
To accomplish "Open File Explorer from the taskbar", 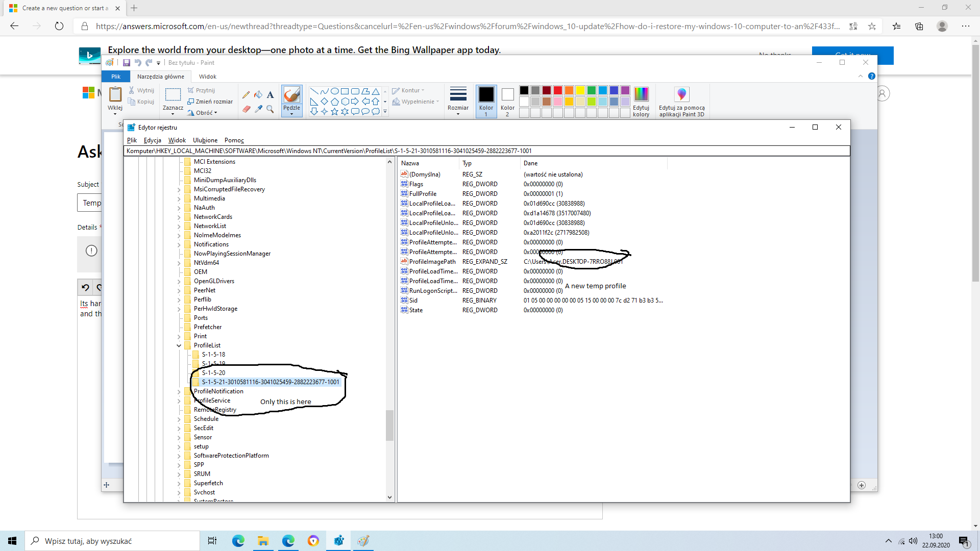I will (x=263, y=541).
